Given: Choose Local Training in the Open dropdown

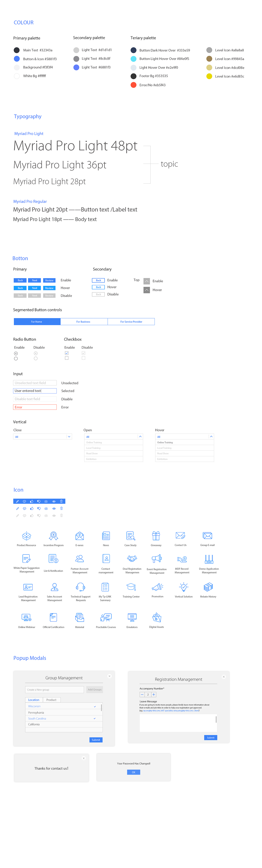Looking at the screenshot, I should [x=114, y=448].
